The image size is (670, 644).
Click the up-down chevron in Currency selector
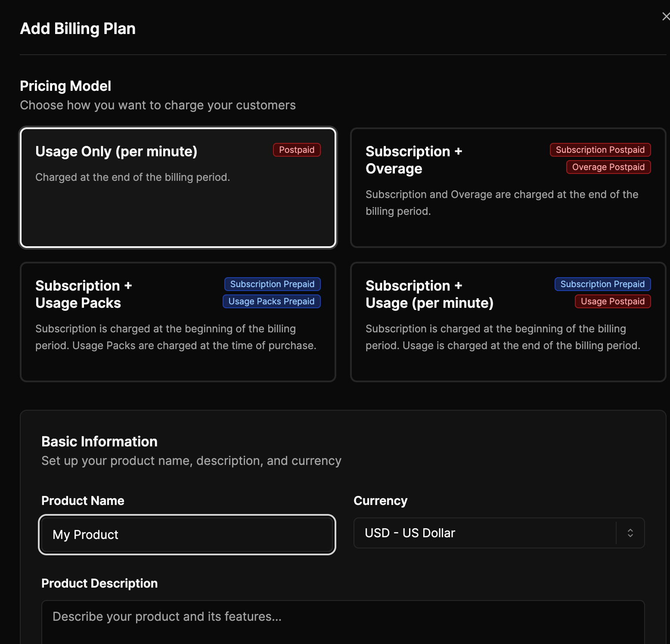[630, 533]
